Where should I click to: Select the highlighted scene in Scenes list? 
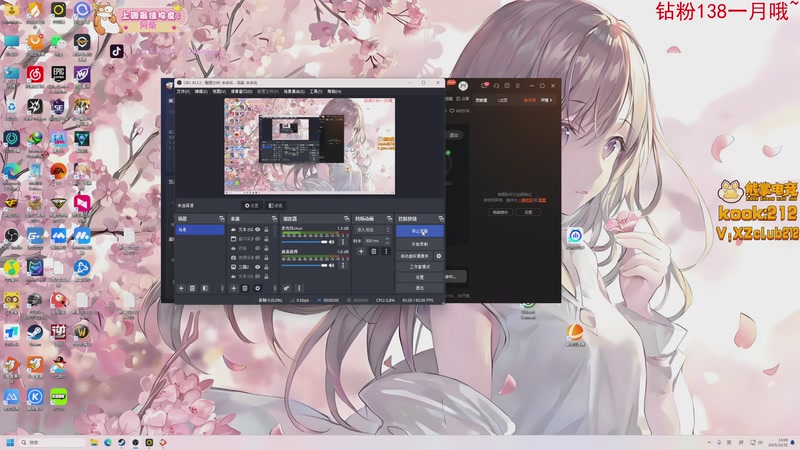click(200, 230)
